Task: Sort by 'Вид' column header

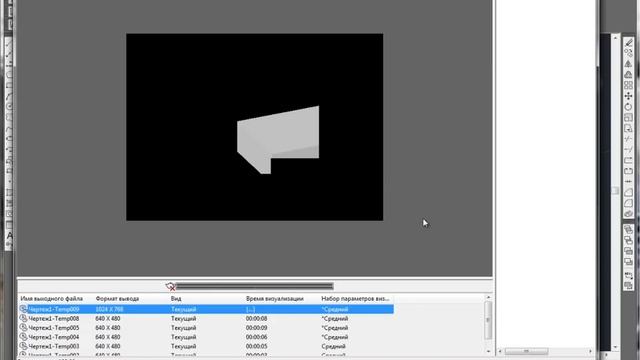Action: pyautogui.click(x=176, y=299)
